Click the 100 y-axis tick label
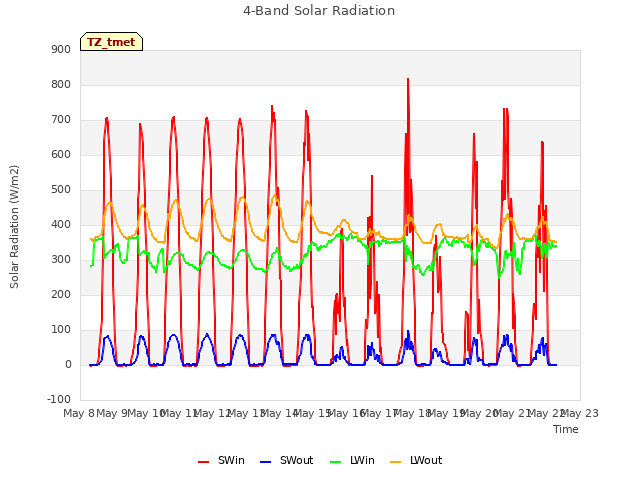This screenshot has width=640, height=480. click(x=61, y=329)
